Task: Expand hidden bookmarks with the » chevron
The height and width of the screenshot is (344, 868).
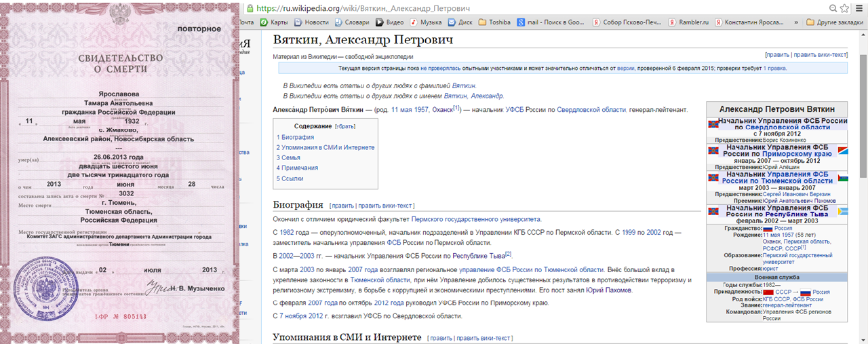Action: (x=796, y=22)
